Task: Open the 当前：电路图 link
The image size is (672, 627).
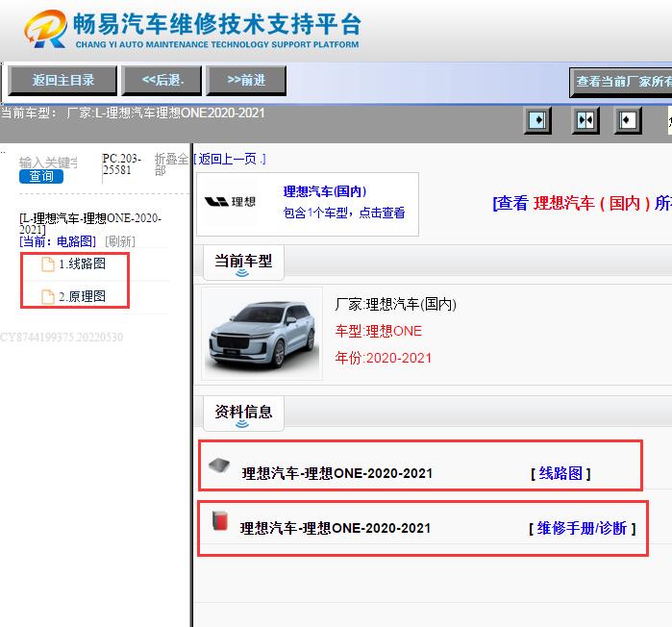Action: 58,241
